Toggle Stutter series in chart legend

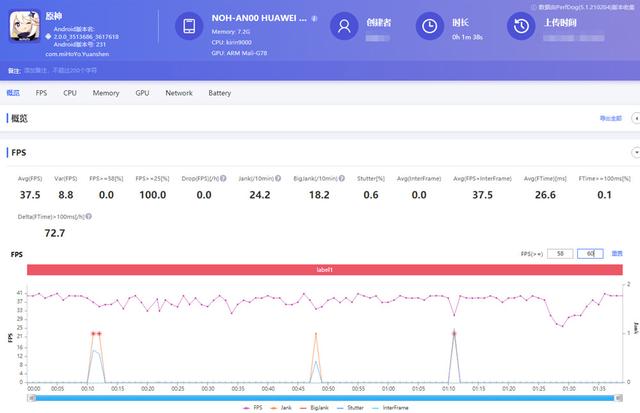click(x=350, y=408)
